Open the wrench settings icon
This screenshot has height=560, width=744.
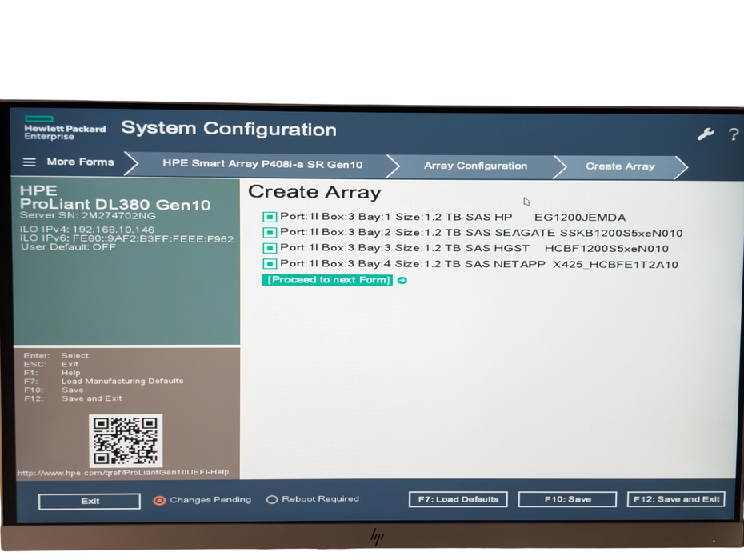click(705, 134)
